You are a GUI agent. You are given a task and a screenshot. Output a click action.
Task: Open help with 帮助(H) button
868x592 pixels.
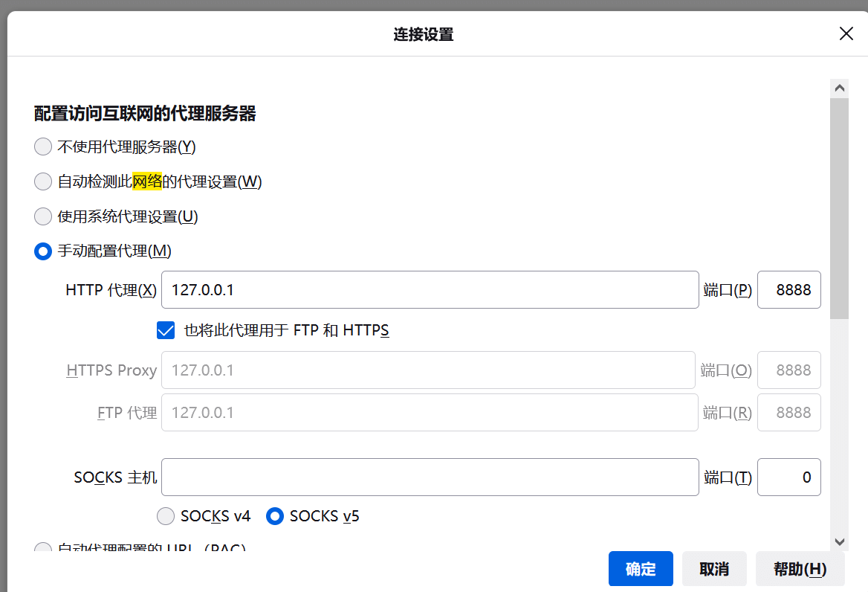click(800, 569)
